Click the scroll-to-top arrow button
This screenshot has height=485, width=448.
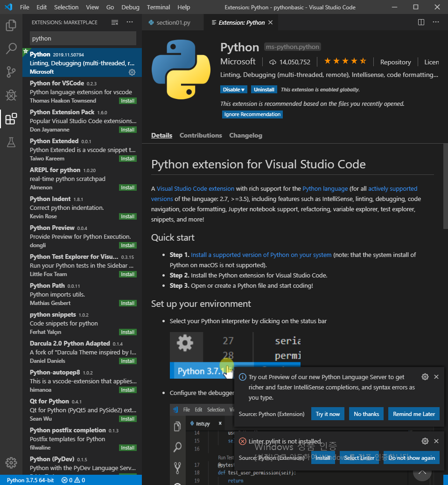click(422, 472)
